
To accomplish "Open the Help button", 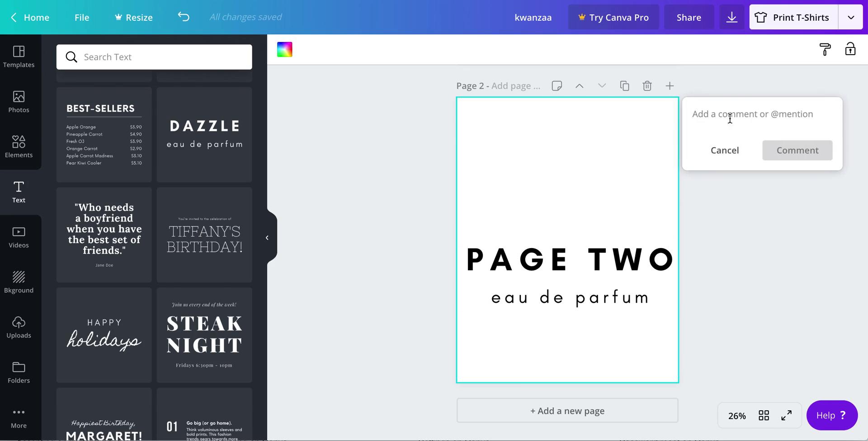I will pos(832,415).
